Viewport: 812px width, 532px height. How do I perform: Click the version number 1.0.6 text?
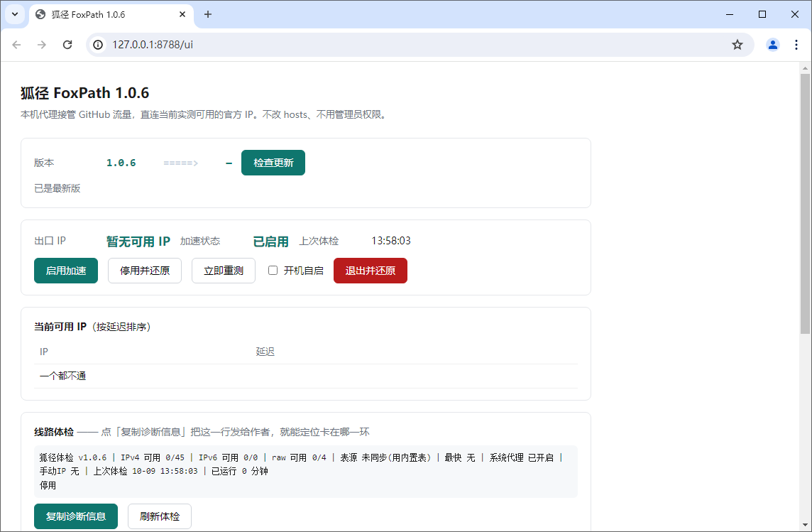pyautogui.click(x=121, y=163)
